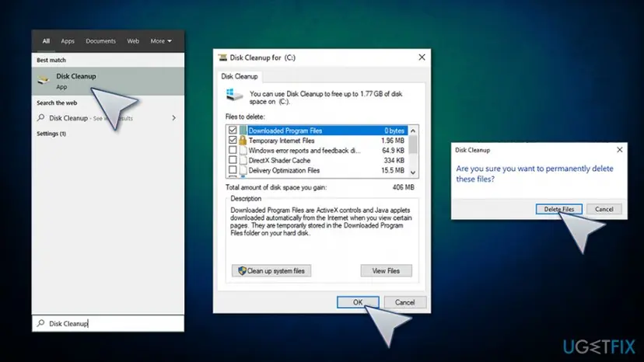The width and height of the screenshot is (644, 362).
Task: Click the Delivery Optimization Files row text
Action: click(284, 170)
